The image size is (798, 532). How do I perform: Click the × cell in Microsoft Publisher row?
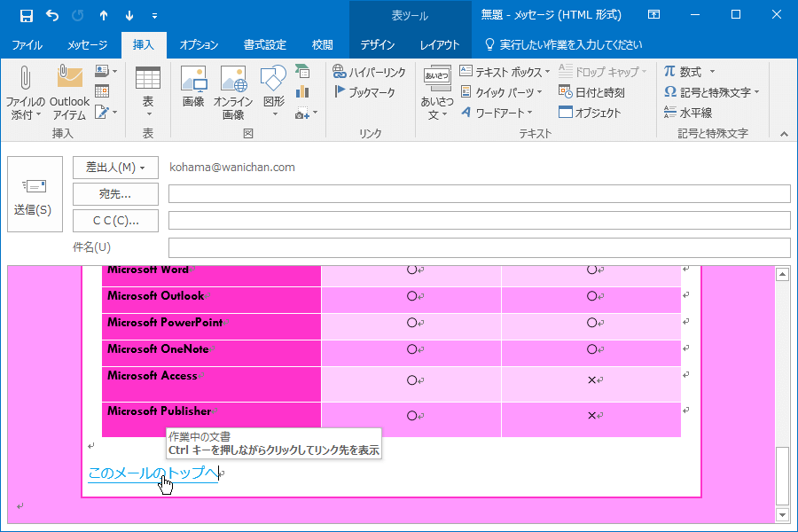point(591,419)
